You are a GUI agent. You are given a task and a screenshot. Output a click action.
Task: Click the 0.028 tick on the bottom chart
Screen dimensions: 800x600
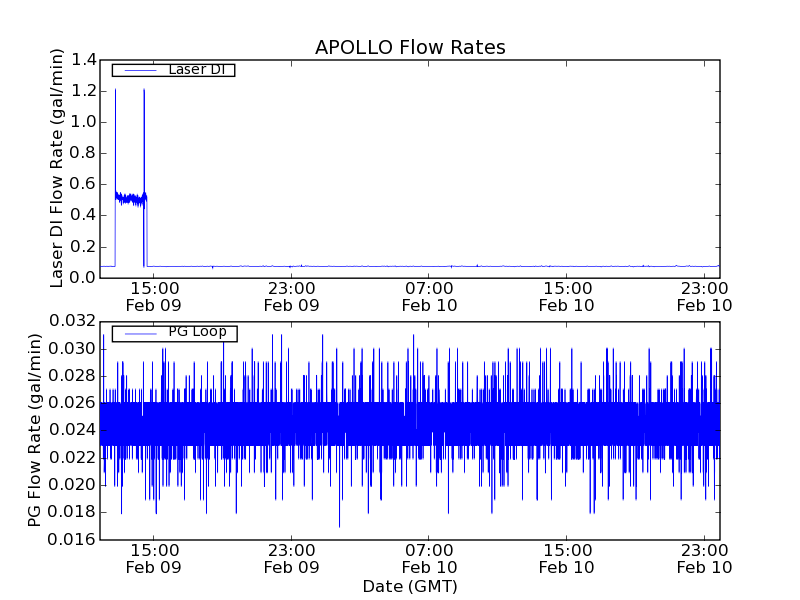click(x=72, y=377)
